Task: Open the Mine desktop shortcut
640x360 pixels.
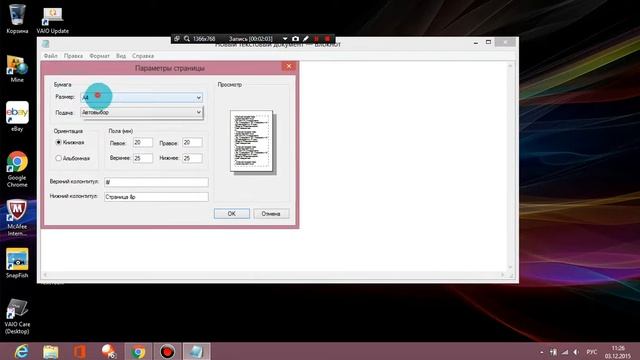Action: click(17, 69)
